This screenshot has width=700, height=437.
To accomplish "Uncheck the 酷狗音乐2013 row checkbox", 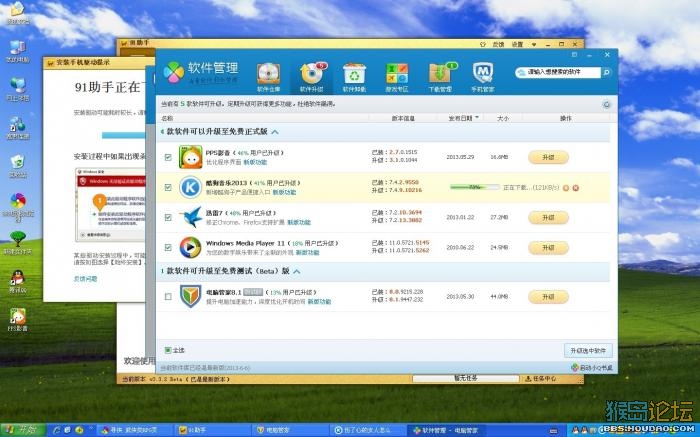I will tap(168, 187).
